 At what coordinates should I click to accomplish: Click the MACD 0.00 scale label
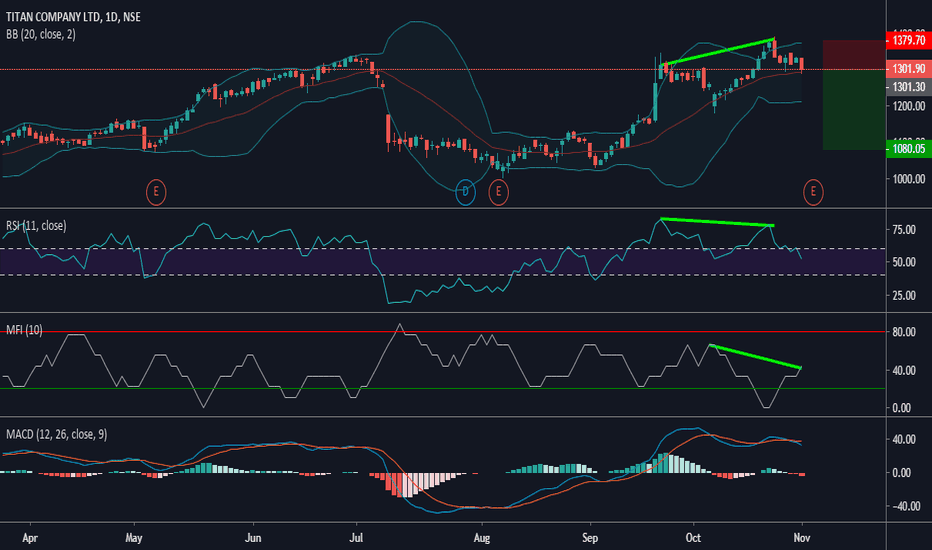point(901,473)
